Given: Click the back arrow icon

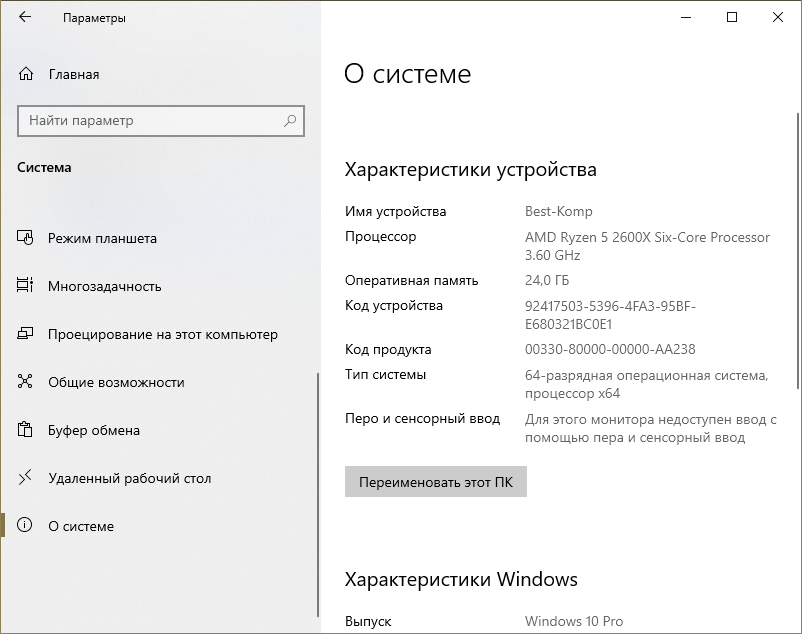Looking at the screenshot, I should (x=25, y=17).
